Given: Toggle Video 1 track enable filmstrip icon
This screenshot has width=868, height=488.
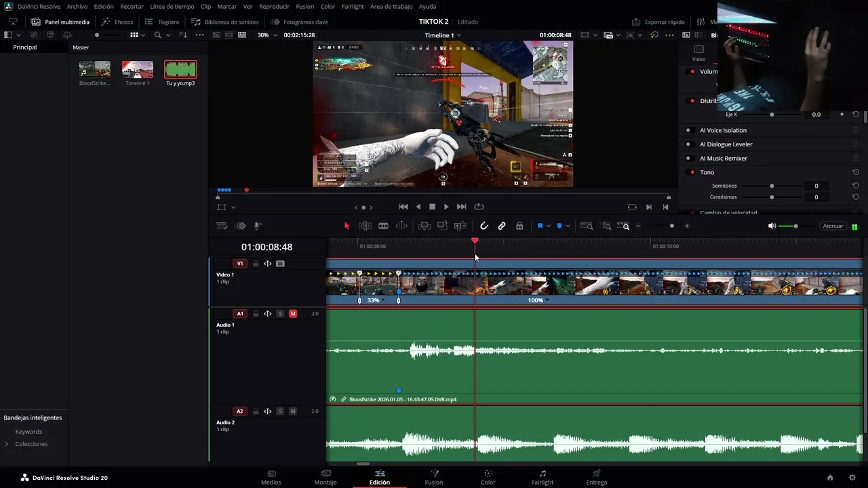Looking at the screenshot, I should point(280,264).
